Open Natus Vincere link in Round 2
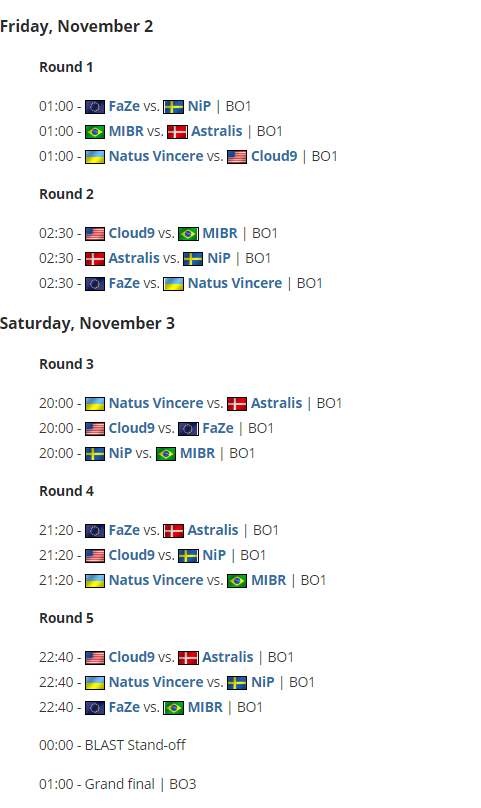481x808 pixels. [235, 283]
